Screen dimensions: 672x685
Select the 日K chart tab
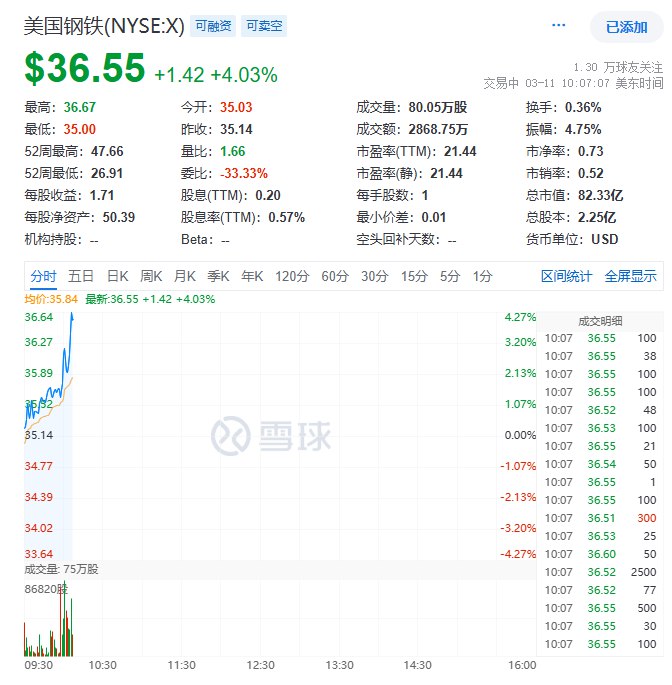pyautogui.click(x=118, y=276)
